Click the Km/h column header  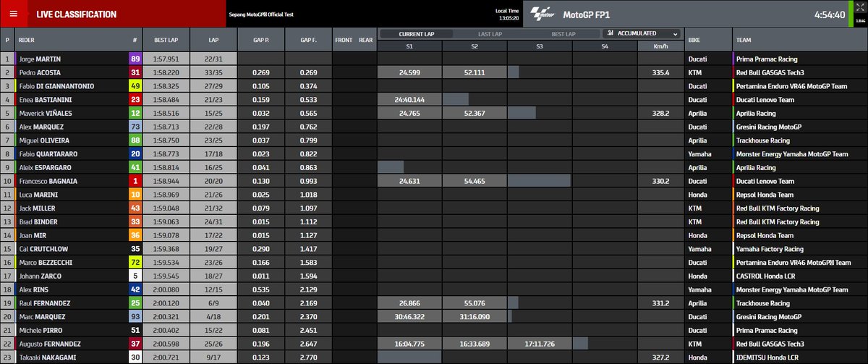point(659,46)
